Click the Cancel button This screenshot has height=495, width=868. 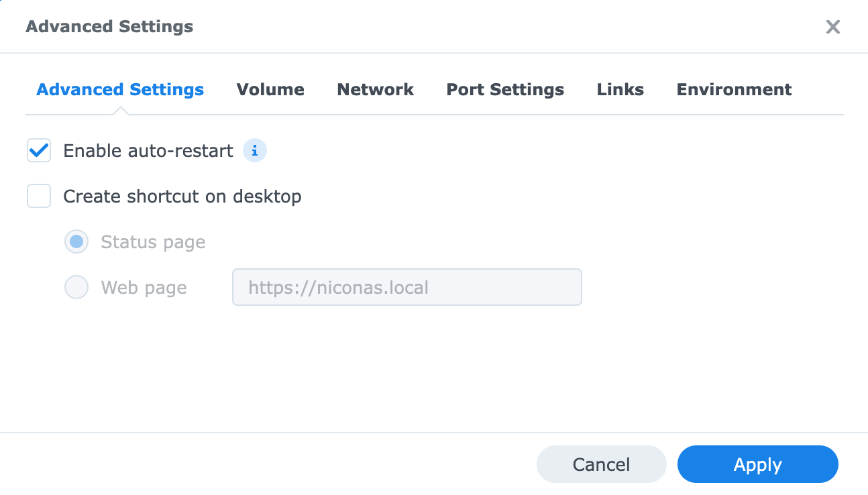pos(601,465)
